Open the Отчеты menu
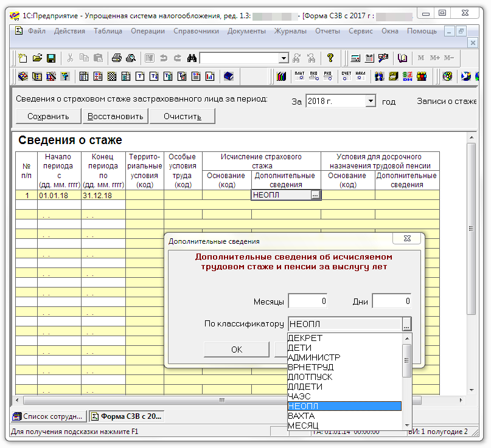Screen dimensions: 491x448 tap(327, 31)
